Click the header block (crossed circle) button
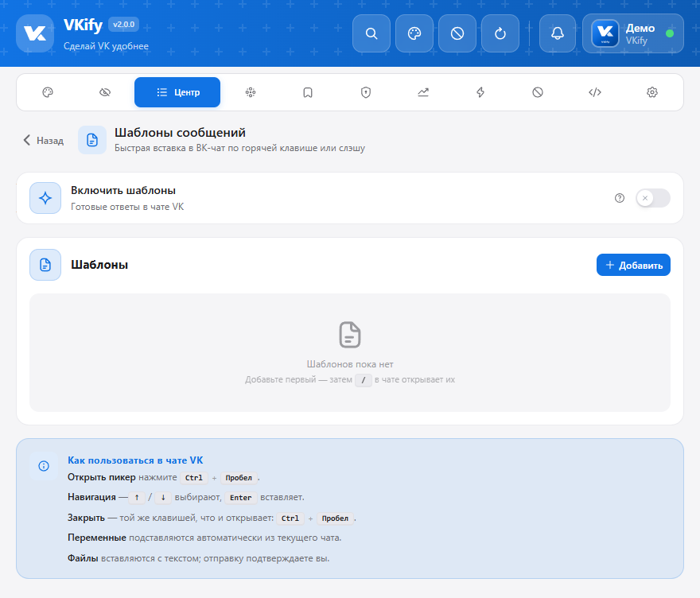The height and width of the screenshot is (598, 700). 457,33
